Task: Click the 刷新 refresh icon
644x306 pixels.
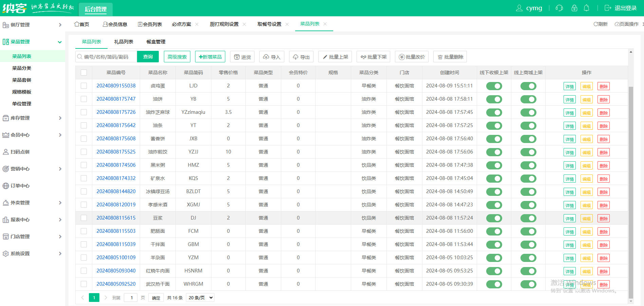Action: pos(601,24)
